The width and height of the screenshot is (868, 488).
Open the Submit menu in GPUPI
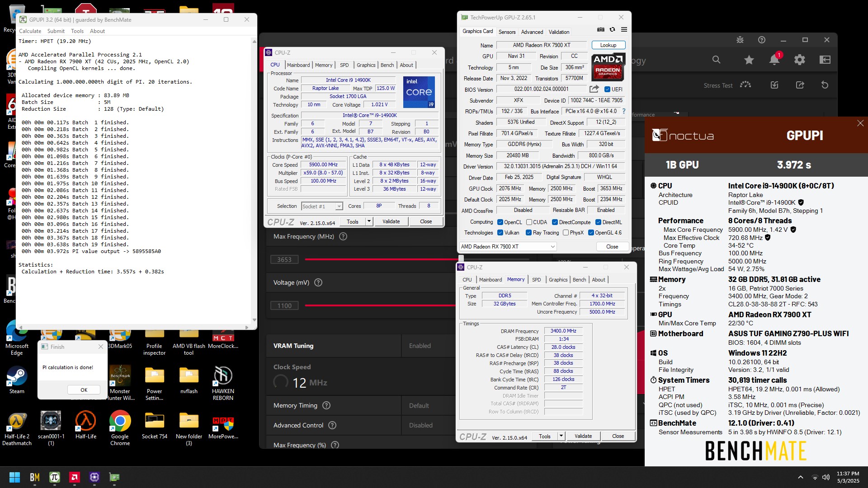pyautogui.click(x=56, y=31)
